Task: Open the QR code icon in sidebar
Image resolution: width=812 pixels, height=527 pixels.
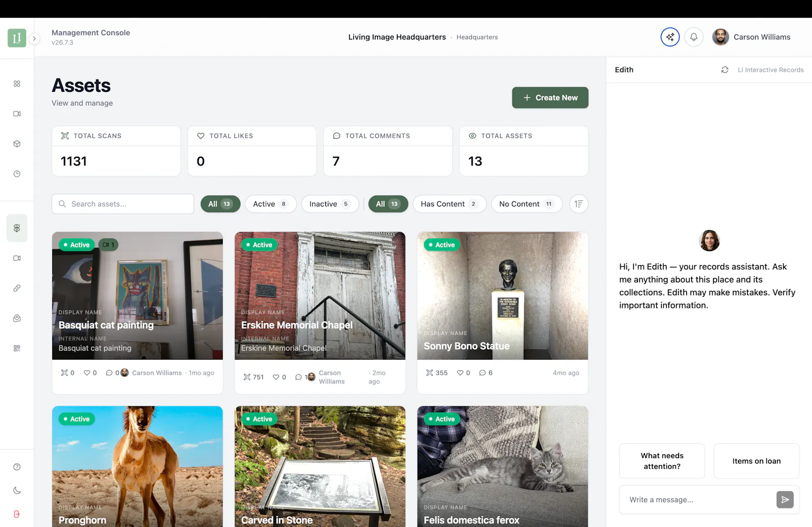Action: point(17,348)
